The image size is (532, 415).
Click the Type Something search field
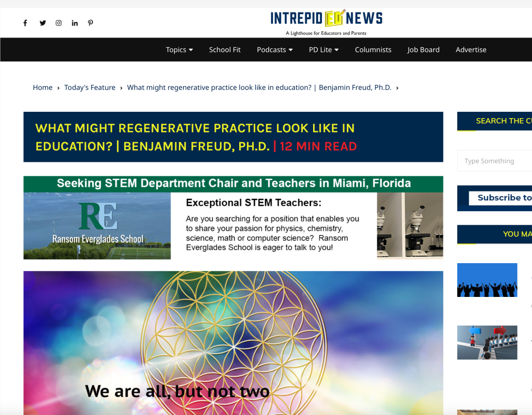[x=494, y=161]
